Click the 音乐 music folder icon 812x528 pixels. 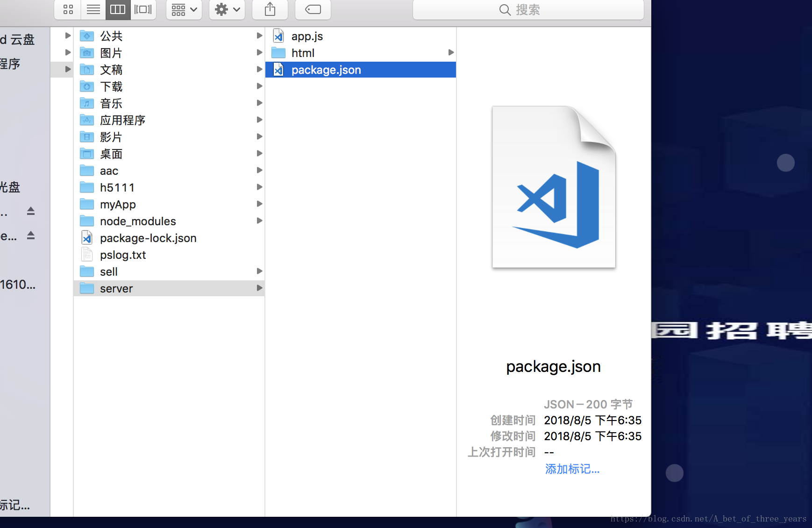87,103
